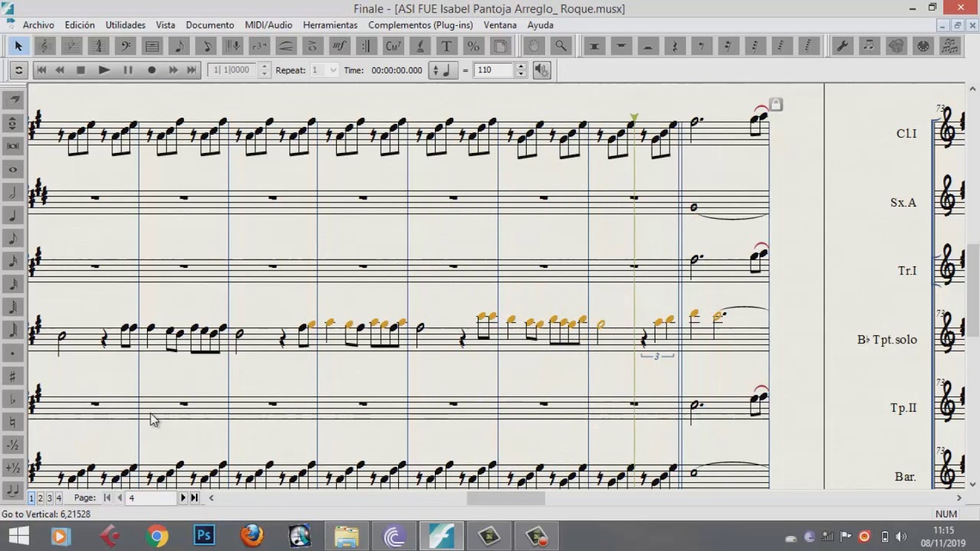Image resolution: width=980 pixels, height=551 pixels.
Task: Select the Staff tool
Action: tap(152, 47)
